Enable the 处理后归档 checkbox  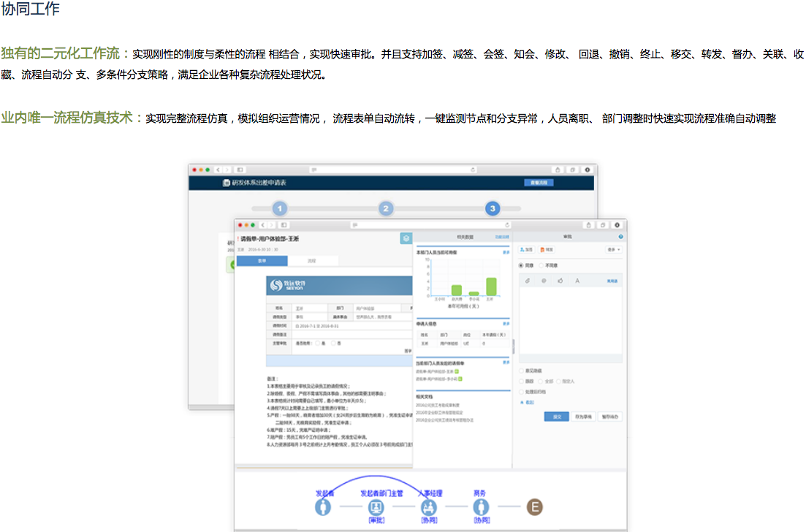tap(521, 392)
